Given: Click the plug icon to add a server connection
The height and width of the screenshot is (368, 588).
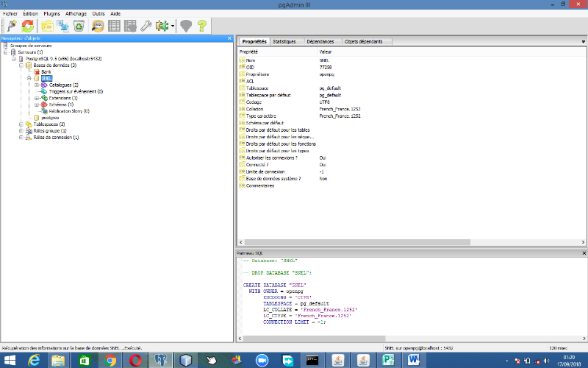Looking at the screenshot, I should (x=12, y=26).
